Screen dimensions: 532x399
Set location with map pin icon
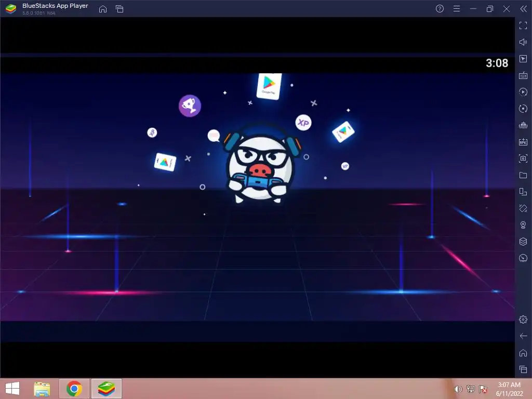tap(523, 225)
